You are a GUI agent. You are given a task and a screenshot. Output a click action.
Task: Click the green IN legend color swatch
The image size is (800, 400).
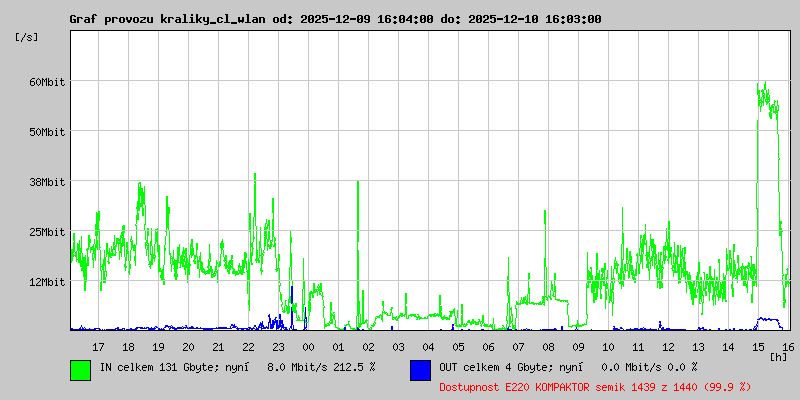pos(80,369)
